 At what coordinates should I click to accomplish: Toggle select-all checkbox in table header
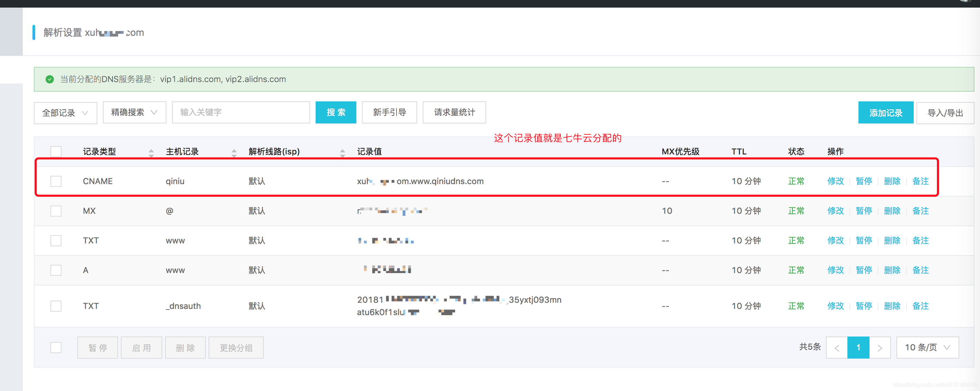[x=56, y=152]
